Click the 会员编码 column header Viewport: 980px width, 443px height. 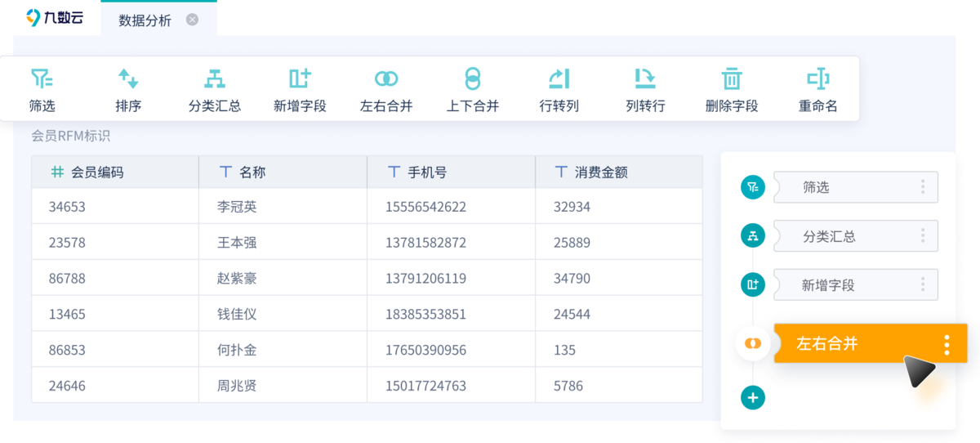115,172
